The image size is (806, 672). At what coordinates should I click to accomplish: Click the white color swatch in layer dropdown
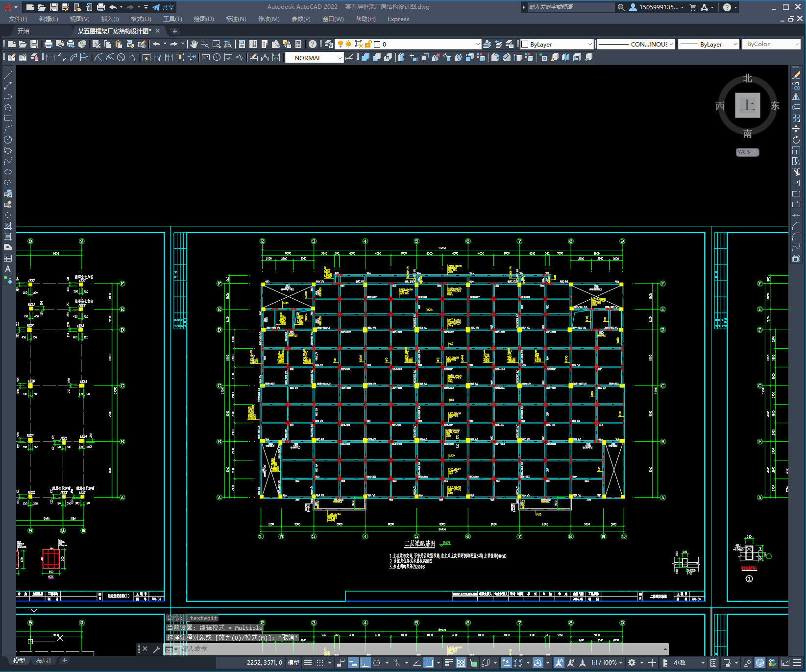(x=377, y=44)
